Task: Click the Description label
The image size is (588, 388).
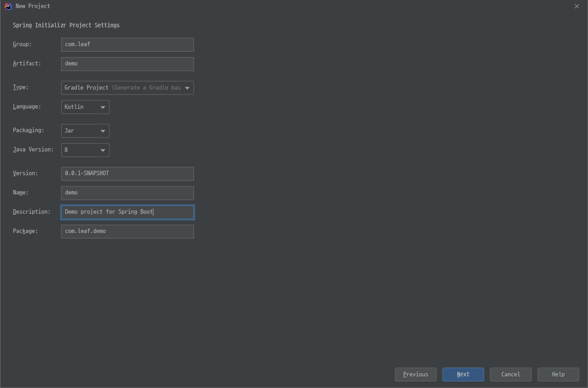Action: (32, 212)
